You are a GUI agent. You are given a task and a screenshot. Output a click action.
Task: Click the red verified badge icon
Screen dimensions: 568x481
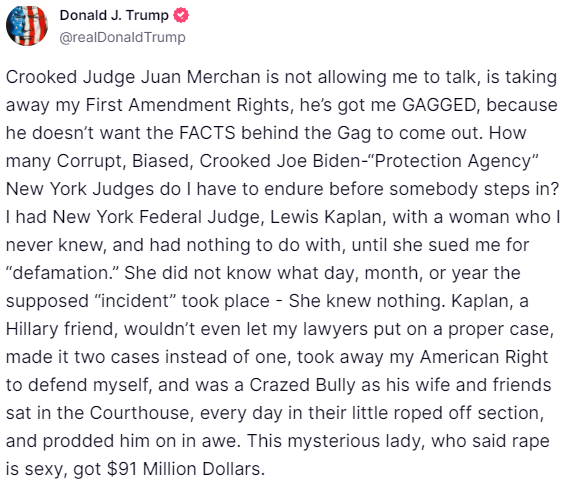[x=181, y=16]
